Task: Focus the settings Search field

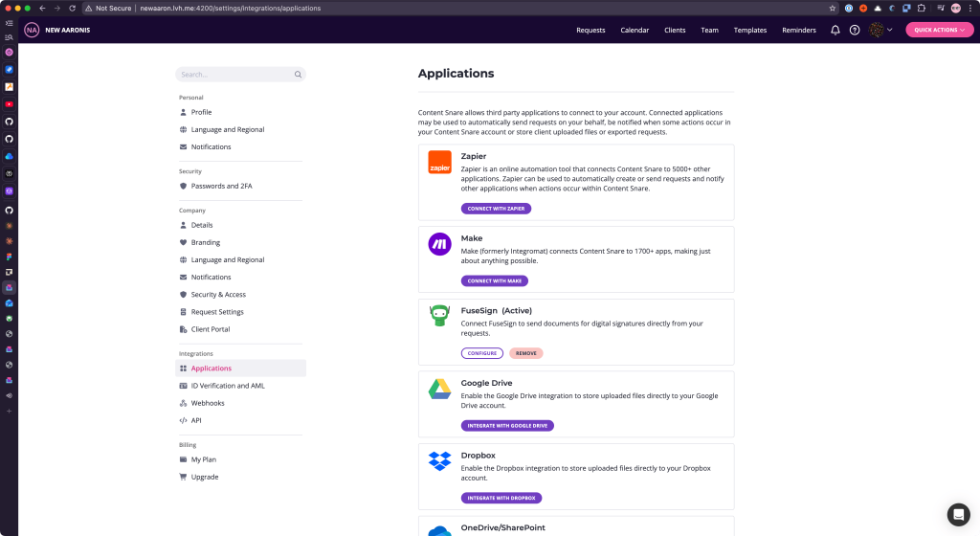Action: click(x=240, y=75)
